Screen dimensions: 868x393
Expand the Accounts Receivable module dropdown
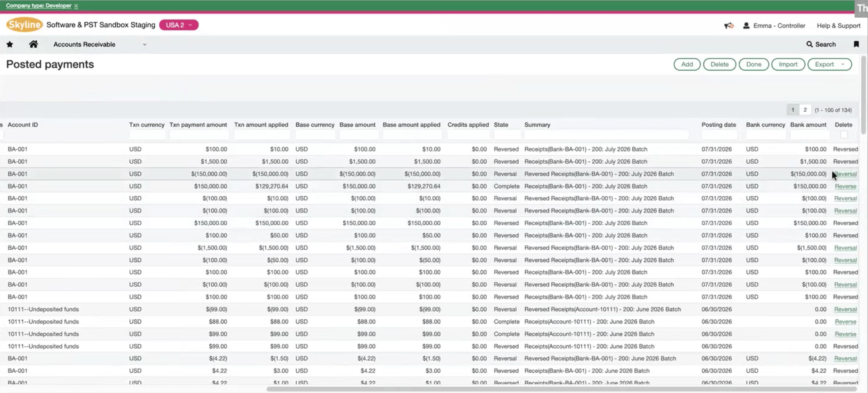[145, 44]
